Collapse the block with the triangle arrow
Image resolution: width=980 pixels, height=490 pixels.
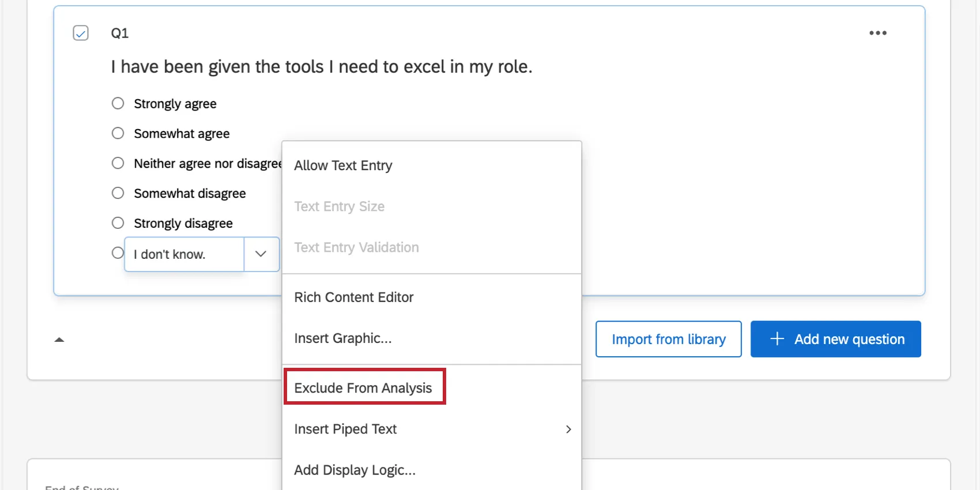coord(59,340)
